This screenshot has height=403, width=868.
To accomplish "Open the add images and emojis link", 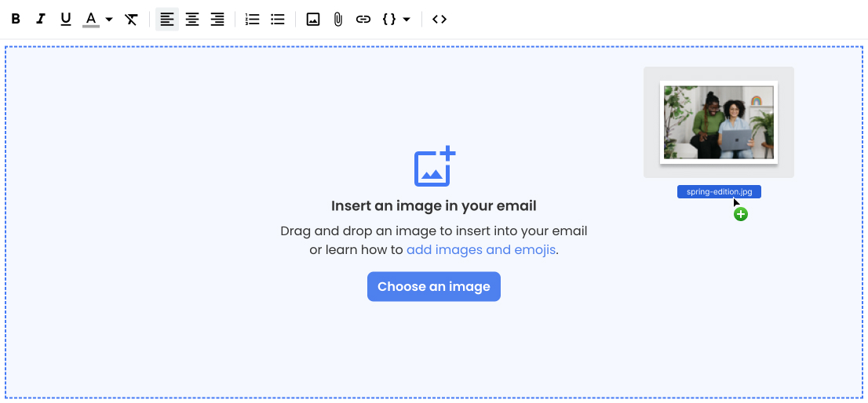I will coord(481,250).
